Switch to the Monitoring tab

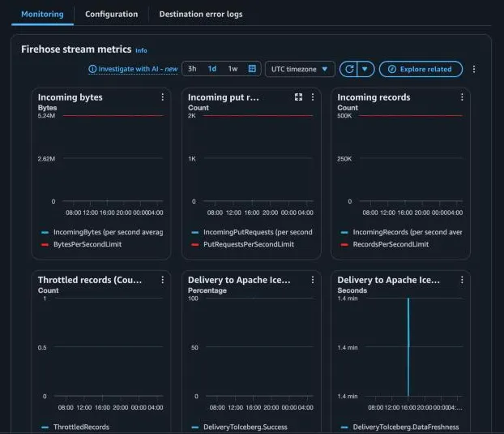[42, 14]
